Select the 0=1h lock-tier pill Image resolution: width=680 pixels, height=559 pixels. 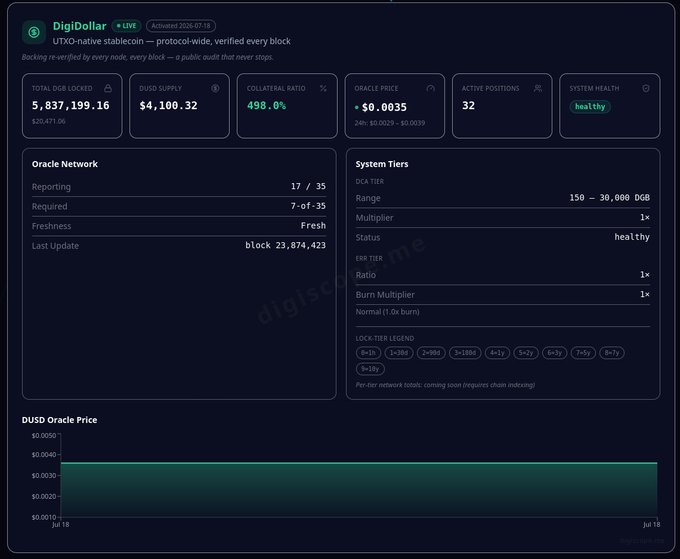368,353
